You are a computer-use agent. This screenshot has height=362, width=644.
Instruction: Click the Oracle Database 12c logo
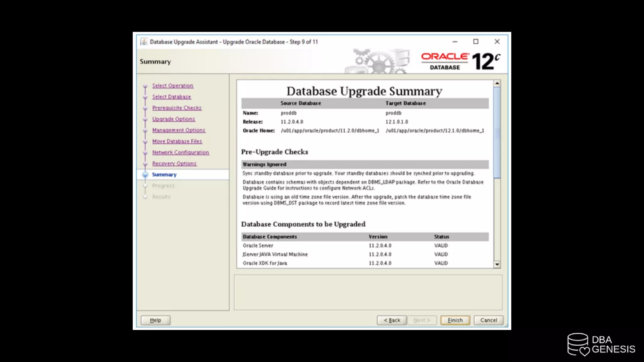(x=460, y=61)
